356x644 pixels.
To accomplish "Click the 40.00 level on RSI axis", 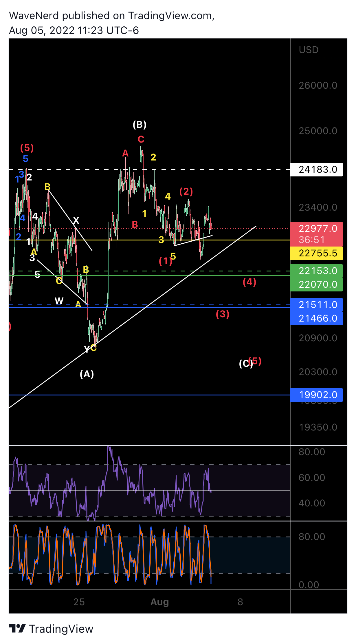I will click(x=312, y=503).
